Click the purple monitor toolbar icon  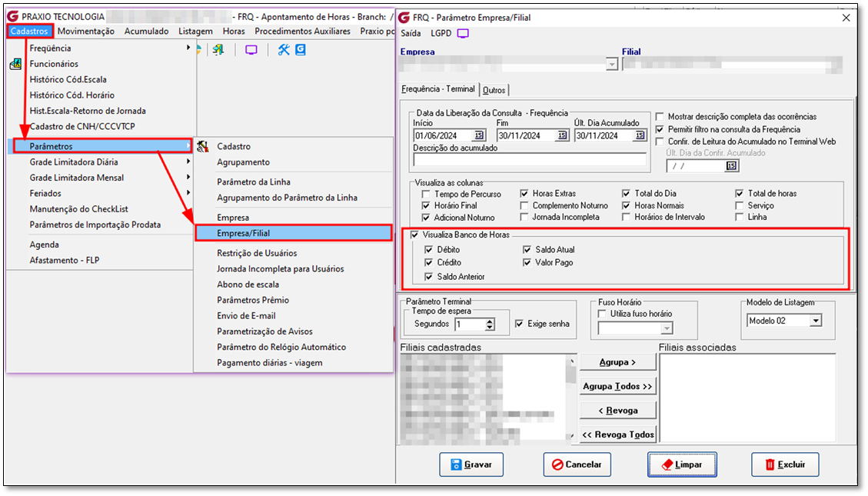coord(251,50)
